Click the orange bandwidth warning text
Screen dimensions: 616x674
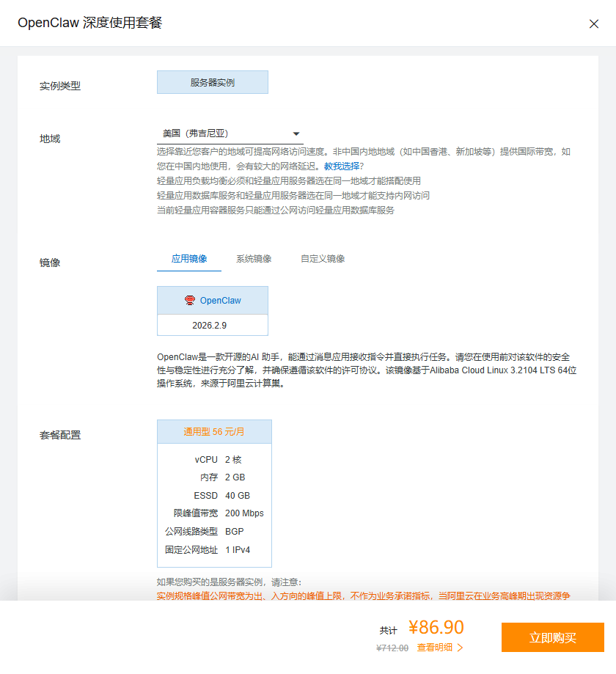pos(363,596)
